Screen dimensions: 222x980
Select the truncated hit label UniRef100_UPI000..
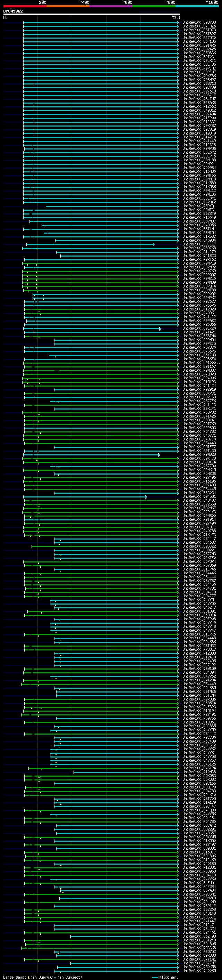tap(201, 363)
